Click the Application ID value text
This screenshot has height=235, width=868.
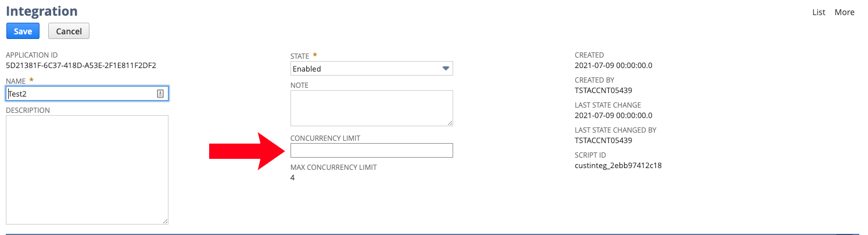81,65
